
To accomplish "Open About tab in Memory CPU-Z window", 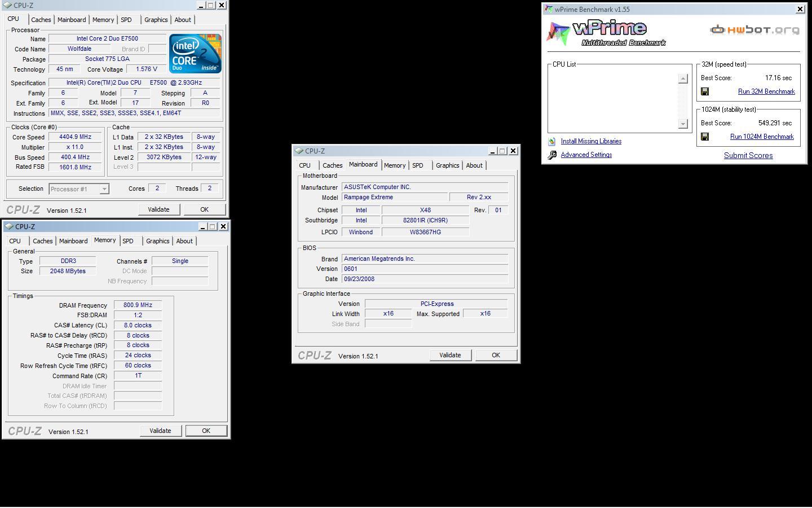I will [184, 241].
